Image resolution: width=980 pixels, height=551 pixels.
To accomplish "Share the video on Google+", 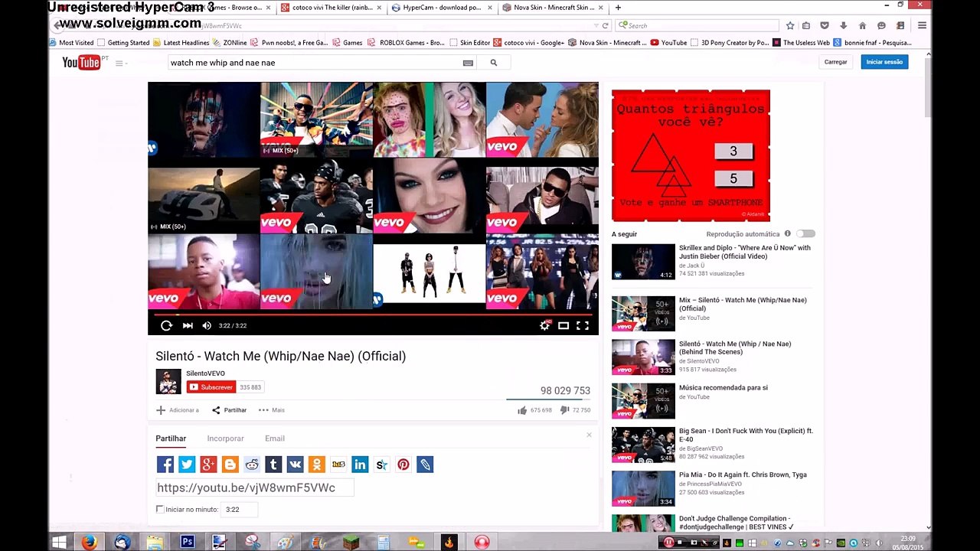I will point(208,465).
